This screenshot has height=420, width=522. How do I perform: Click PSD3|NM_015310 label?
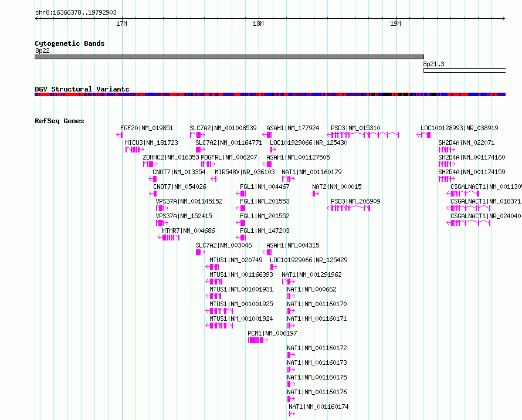pos(355,128)
